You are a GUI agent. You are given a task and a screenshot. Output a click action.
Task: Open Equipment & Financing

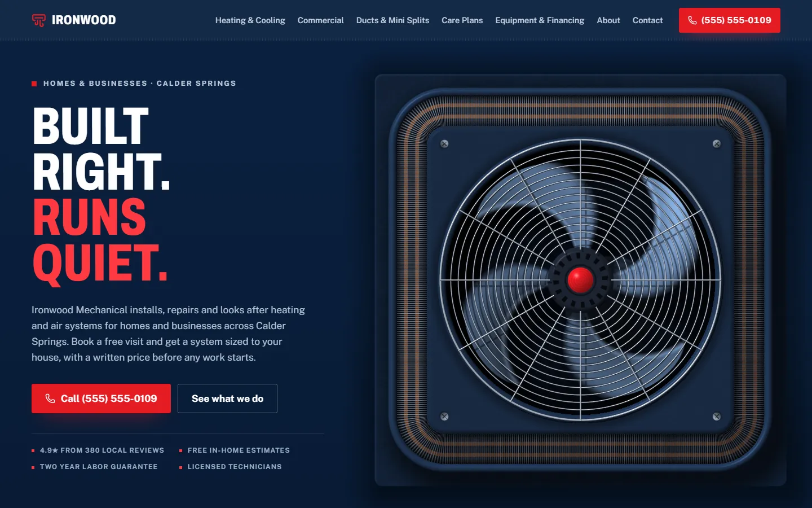[540, 20]
